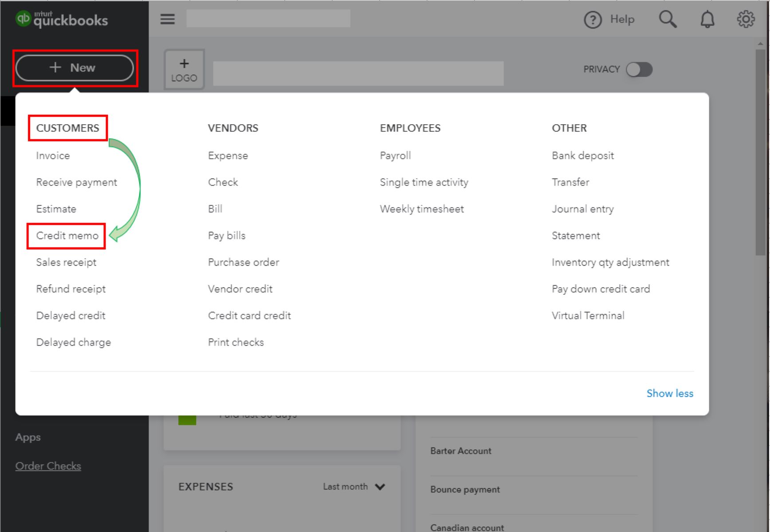Collapse the menu with Show less
The width and height of the screenshot is (770, 532).
pyautogui.click(x=670, y=393)
